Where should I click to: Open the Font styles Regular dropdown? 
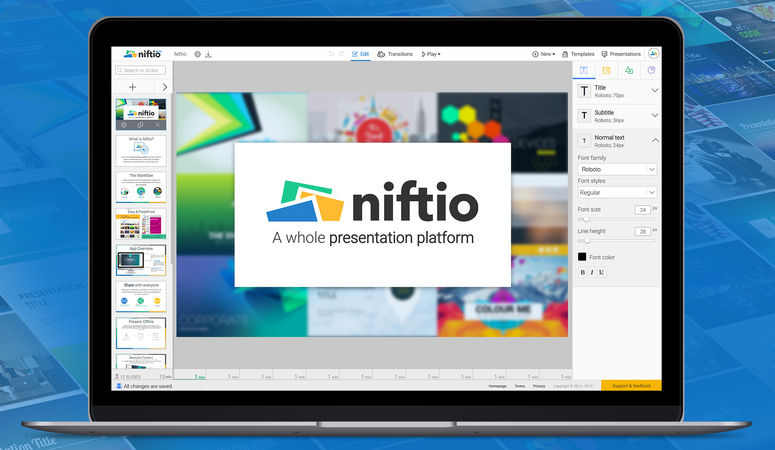(617, 192)
